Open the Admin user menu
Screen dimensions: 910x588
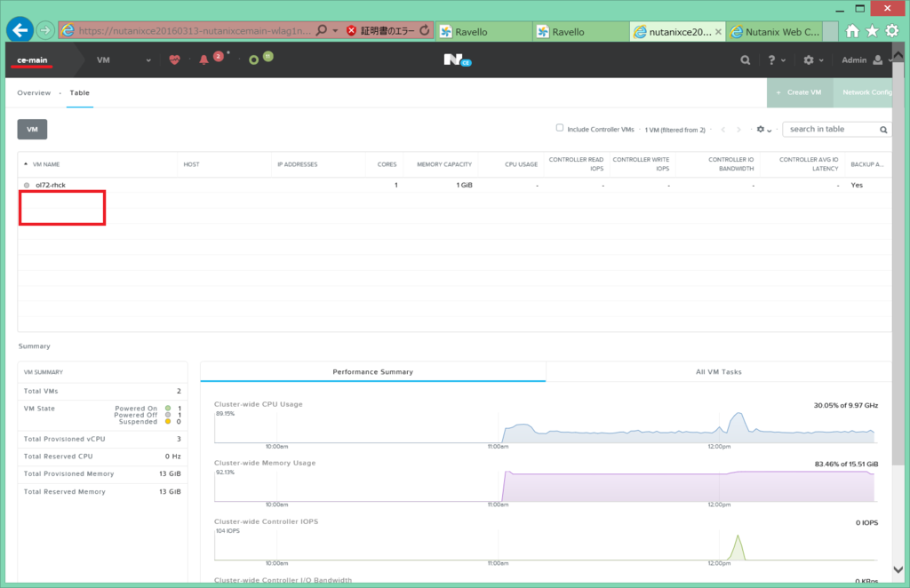point(866,60)
